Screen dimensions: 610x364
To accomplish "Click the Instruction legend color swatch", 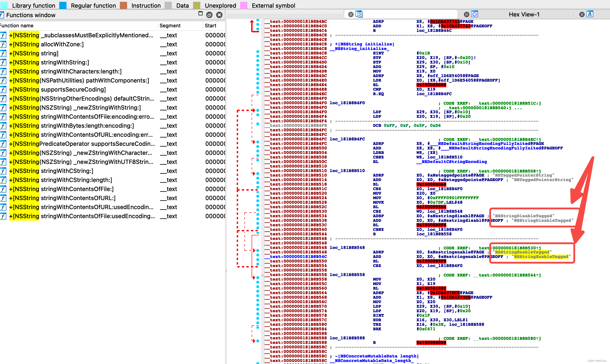I will [123, 5].
